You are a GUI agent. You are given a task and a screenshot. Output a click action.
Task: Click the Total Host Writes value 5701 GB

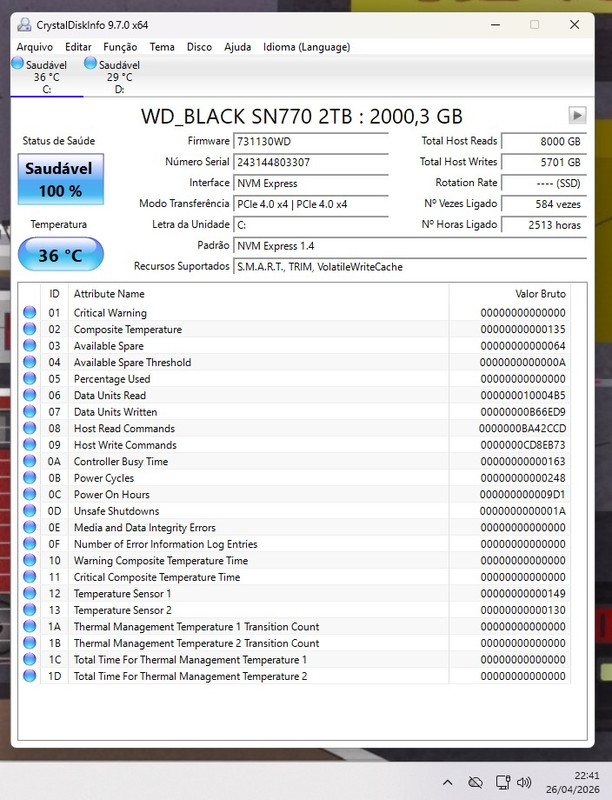(x=544, y=162)
